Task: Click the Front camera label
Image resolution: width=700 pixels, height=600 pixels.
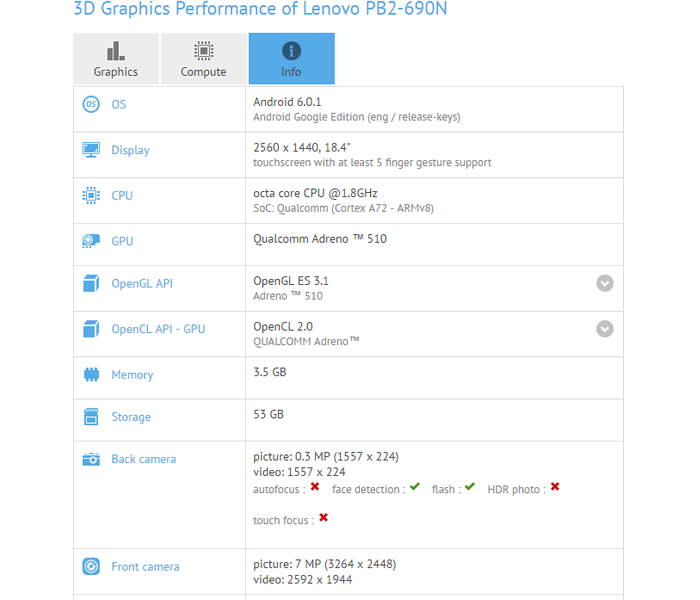Action: tap(146, 567)
